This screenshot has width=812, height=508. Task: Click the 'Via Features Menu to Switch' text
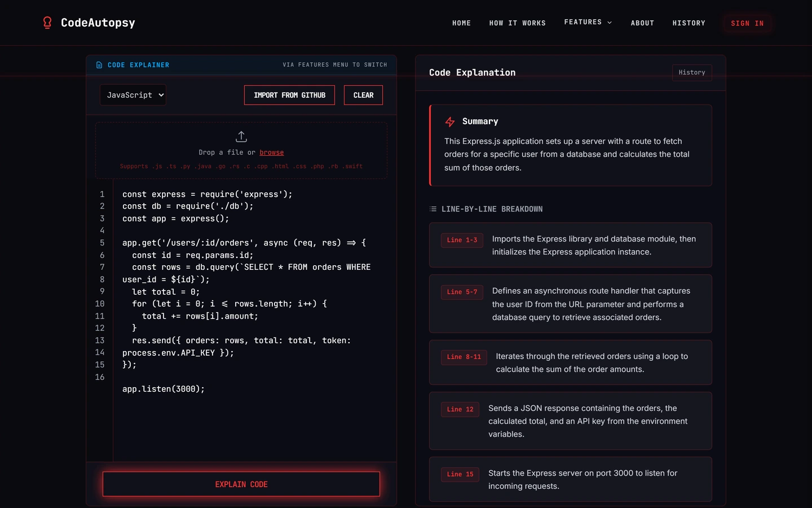tap(335, 65)
